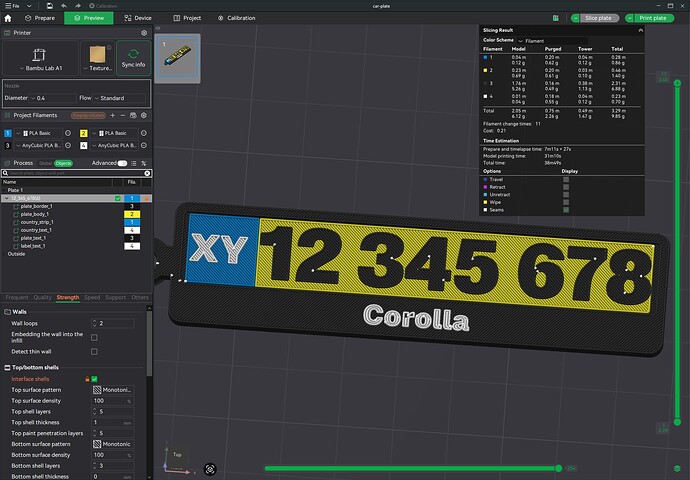Enable Detect thin wall checkbox

tap(94, 352)
